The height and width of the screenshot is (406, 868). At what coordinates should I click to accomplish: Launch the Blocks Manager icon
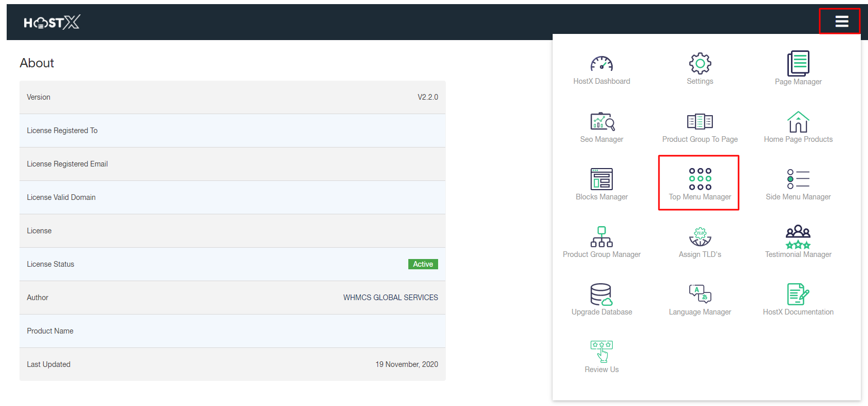pyautogui.click(x=601, y=179)
